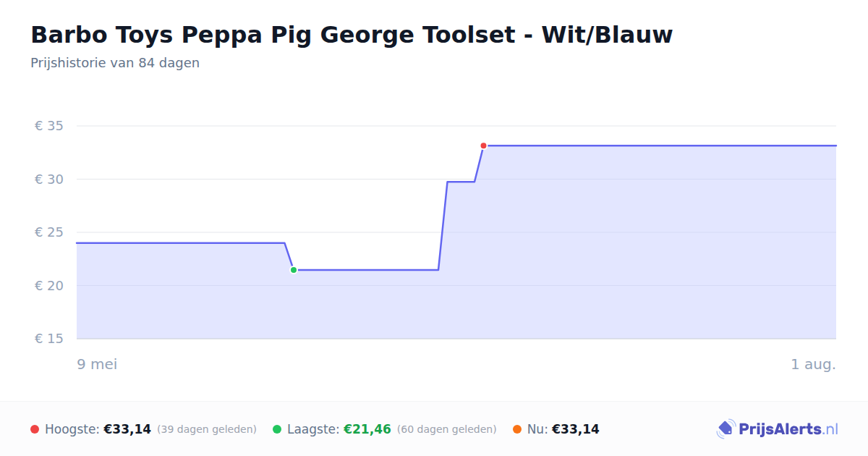Select the € 15 axis label

(49, 339)
